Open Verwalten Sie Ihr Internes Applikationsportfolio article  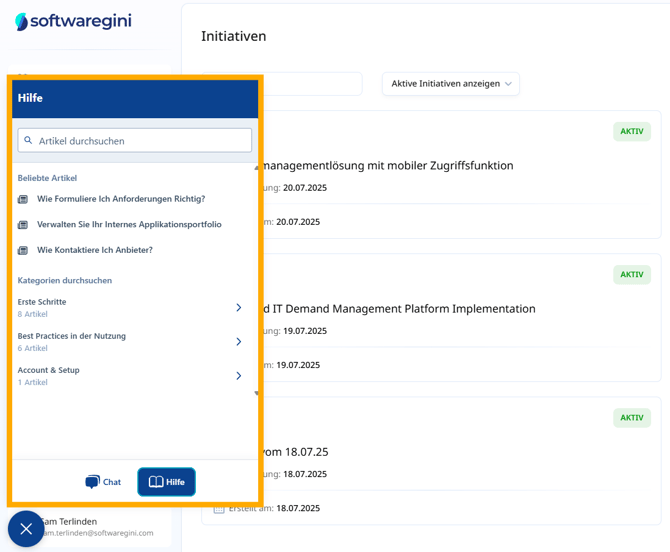pyautogui.click(x=129, y=225)
